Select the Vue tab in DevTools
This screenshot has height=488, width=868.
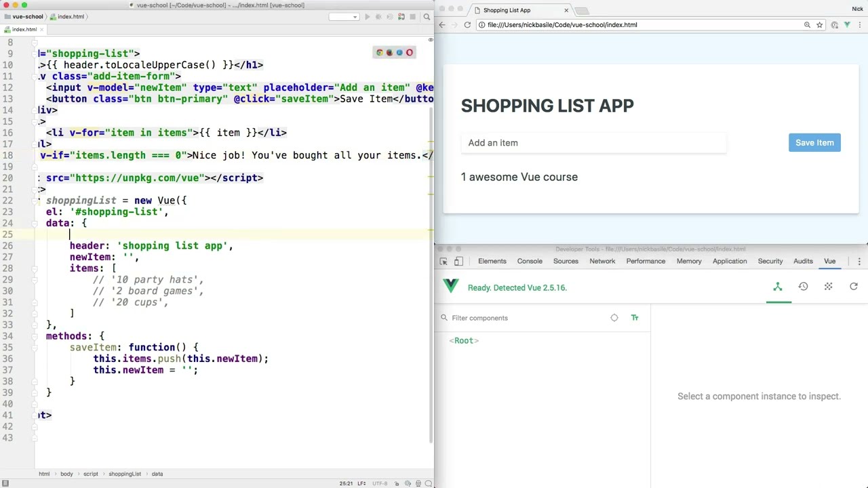(x=829, y=261)
